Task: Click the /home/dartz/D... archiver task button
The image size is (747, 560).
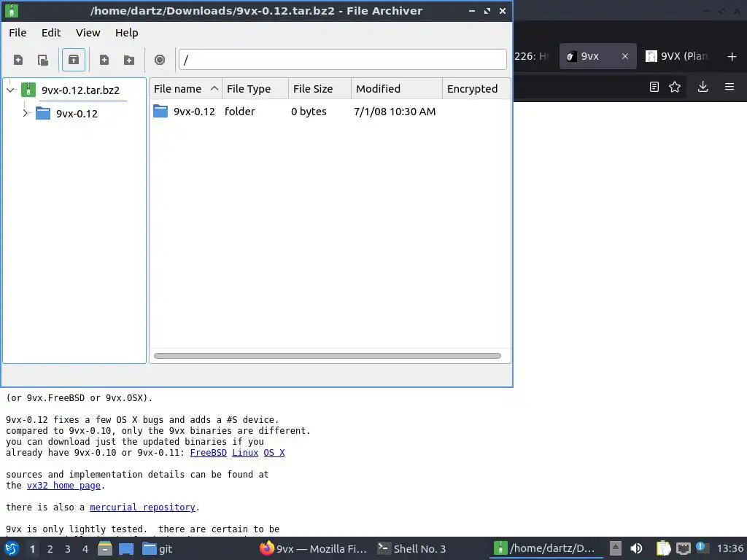Action: [546, 548]
